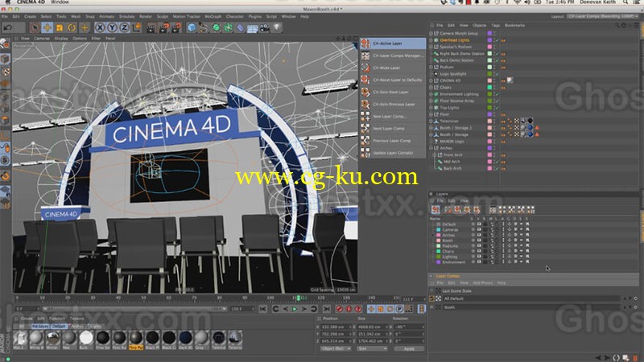Select the Booth layer comp row
The image size is (644, 362).
(x=530, y=307)
